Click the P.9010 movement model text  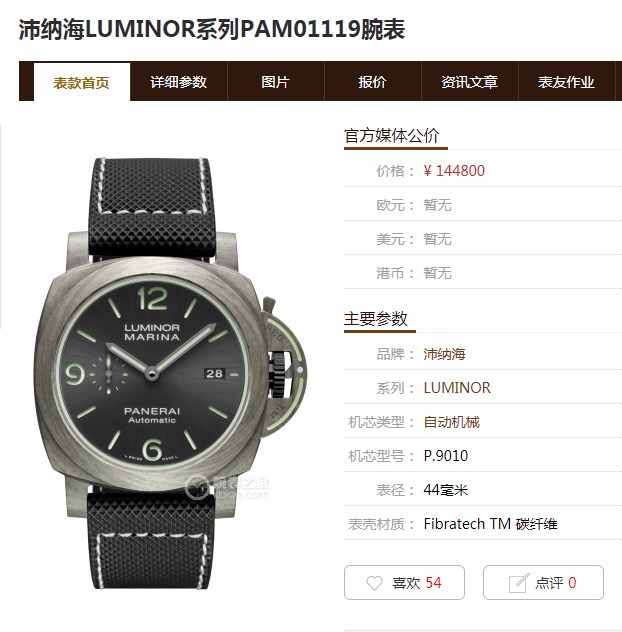click(445, 456)
